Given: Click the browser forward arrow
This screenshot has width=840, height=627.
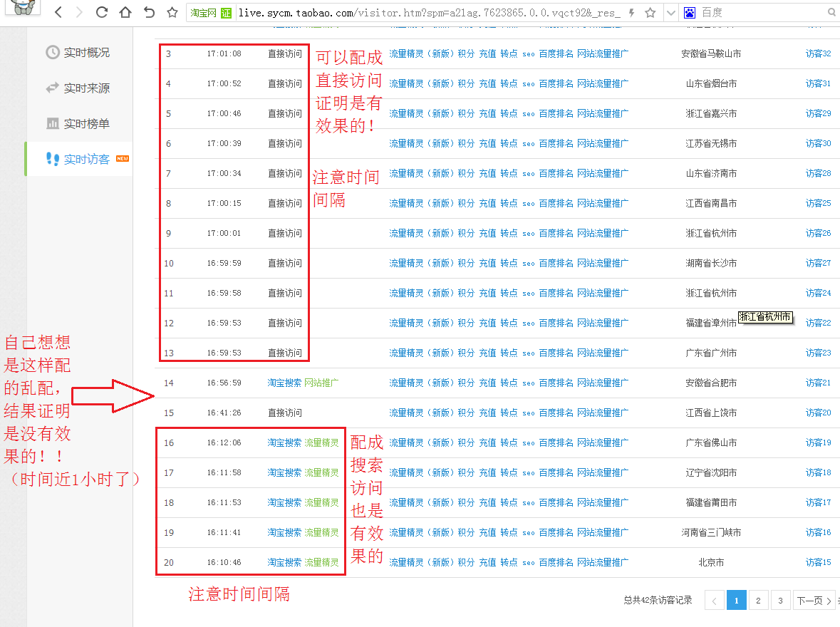Looking at the screenshot, I should point(79,12).
